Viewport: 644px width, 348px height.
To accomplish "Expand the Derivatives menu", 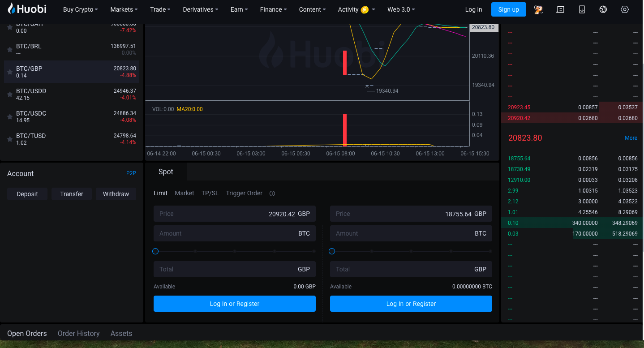I will click(201, 9).
